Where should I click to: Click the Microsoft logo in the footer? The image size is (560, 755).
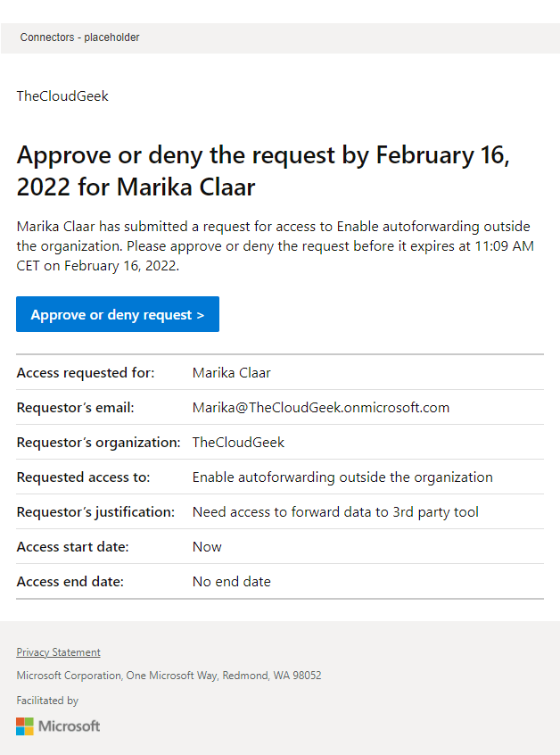59,726
